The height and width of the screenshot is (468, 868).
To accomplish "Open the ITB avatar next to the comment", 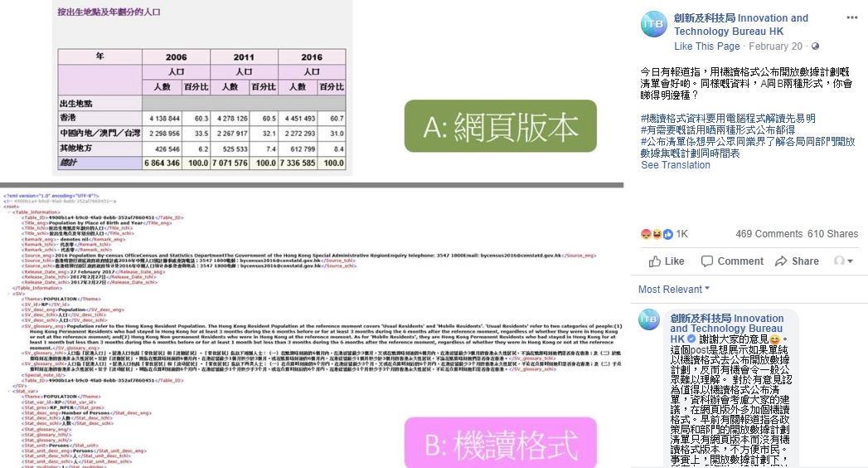I will [649, 319].
